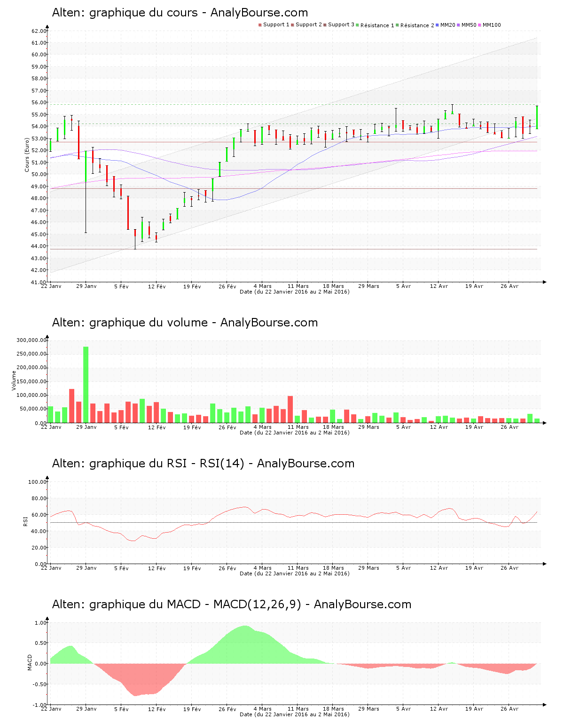The height and width of the screenshot is (728, 564).
Task: Click the 300,000.00 tick on the volume axis
Action: (31, 340)
